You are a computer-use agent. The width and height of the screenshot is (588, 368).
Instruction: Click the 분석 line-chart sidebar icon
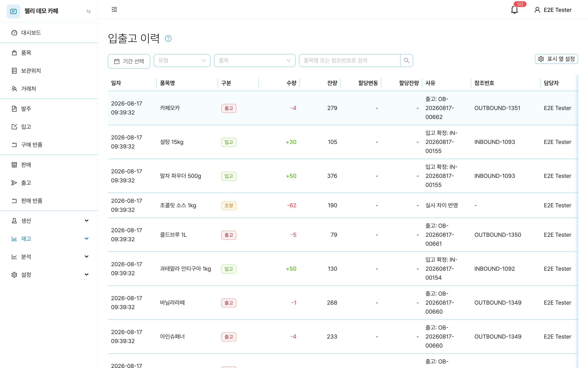(14, 257)
